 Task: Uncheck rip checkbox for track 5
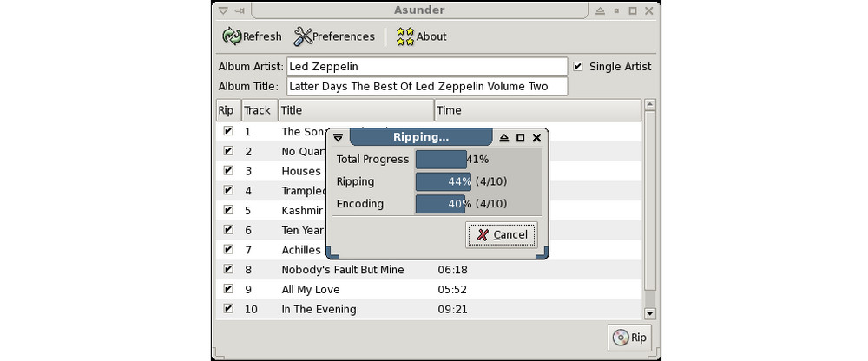point(228,210)
